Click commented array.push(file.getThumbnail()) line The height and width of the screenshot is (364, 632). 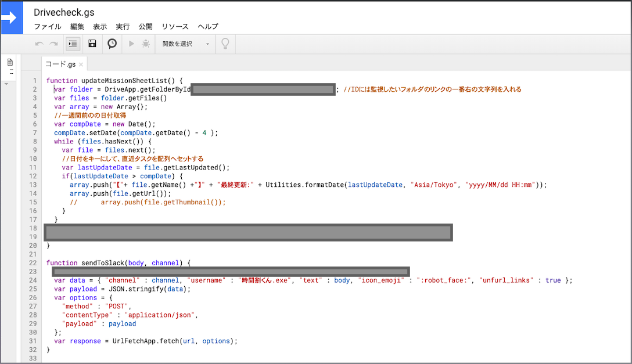148,202
